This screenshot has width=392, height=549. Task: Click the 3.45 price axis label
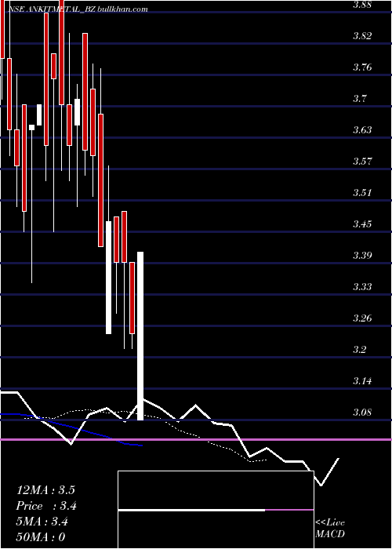(364, 224)
